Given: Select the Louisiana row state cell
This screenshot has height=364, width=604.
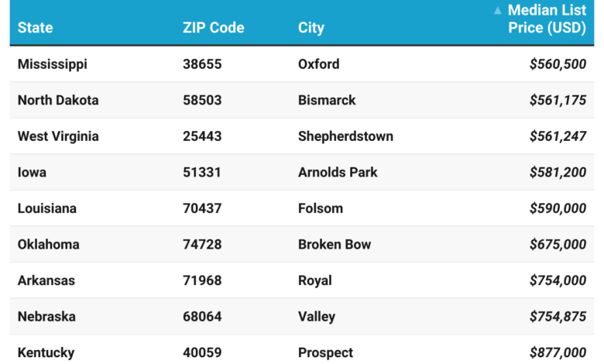Looking at the screenshot, I should (x=47, y=208).
